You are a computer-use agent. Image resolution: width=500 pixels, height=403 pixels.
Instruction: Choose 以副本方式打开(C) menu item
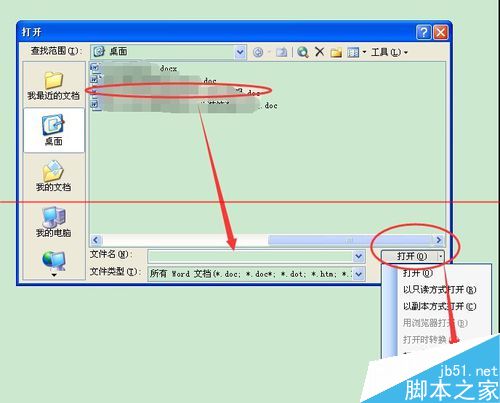coord(439,306)
